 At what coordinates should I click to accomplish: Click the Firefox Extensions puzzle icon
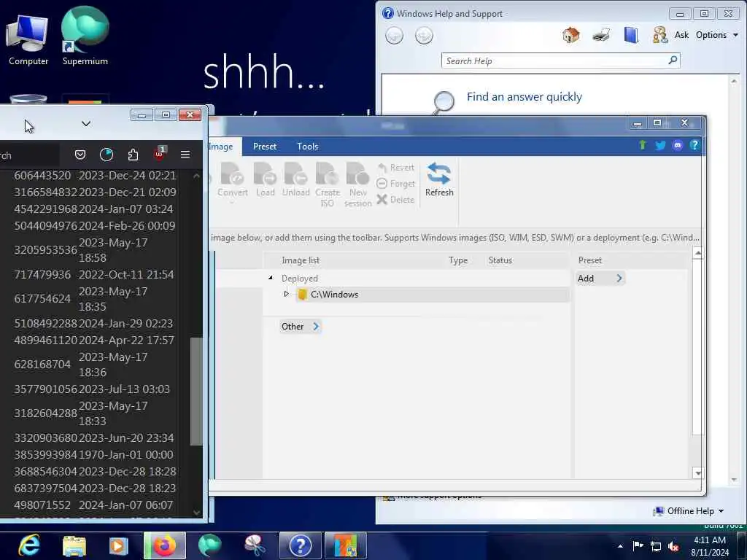pyautogui.click(x=133, y=155)
